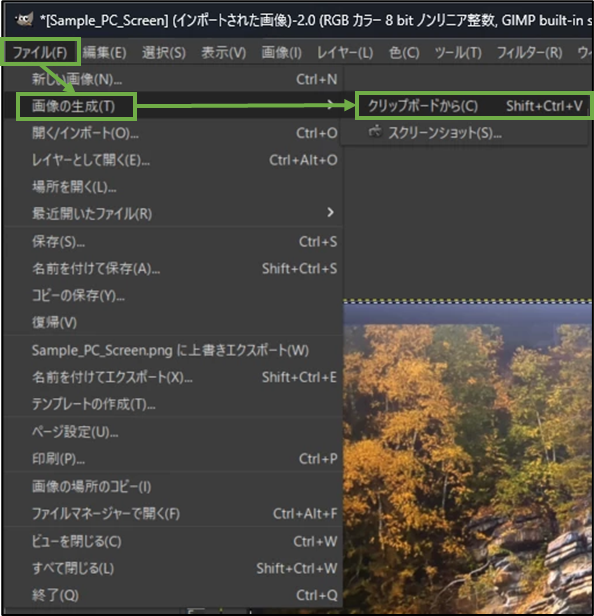The width and height of the screenshot is (594, 616).
Task: Open the 画像(I) menu
Action: 281,52
